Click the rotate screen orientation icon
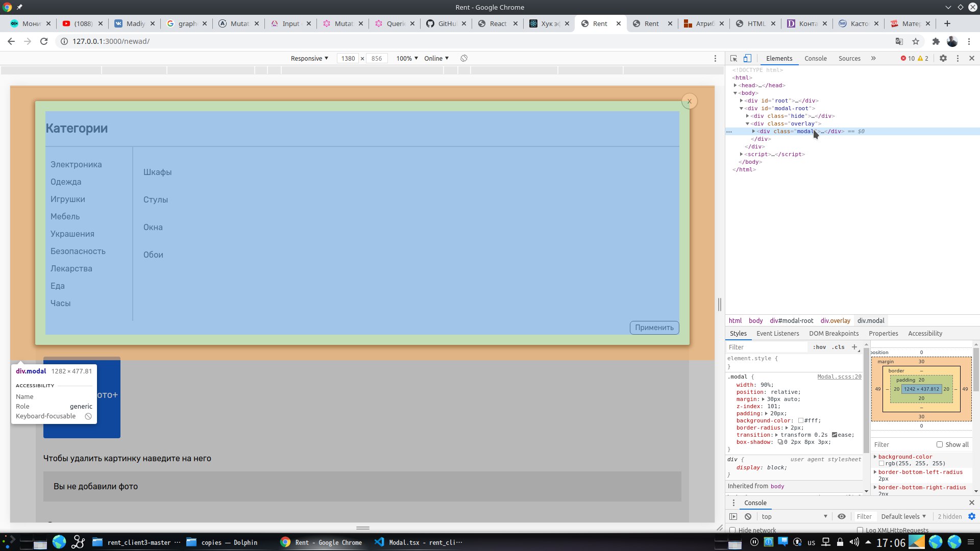Screen dimensions: 980x551 tap(464, 58)
